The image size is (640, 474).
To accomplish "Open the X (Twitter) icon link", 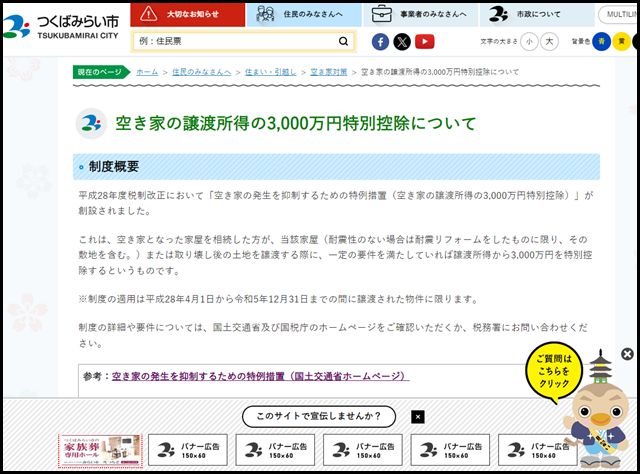I will tap(402, 42).
